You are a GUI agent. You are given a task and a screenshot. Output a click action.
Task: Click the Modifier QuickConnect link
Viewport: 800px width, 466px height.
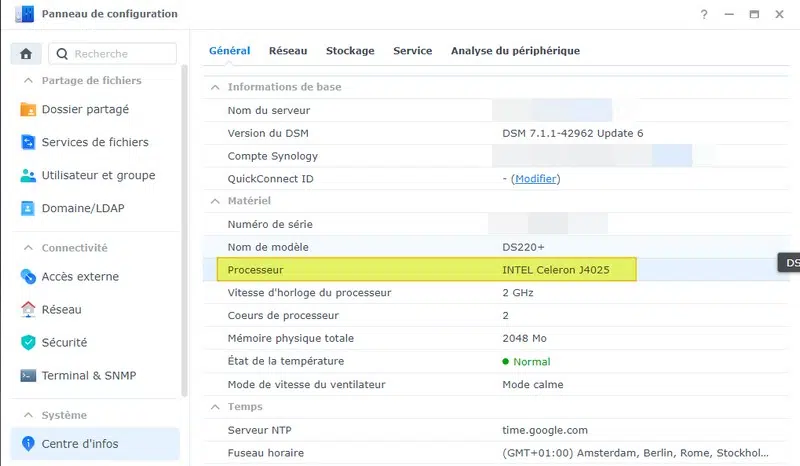tap(535, 179)
